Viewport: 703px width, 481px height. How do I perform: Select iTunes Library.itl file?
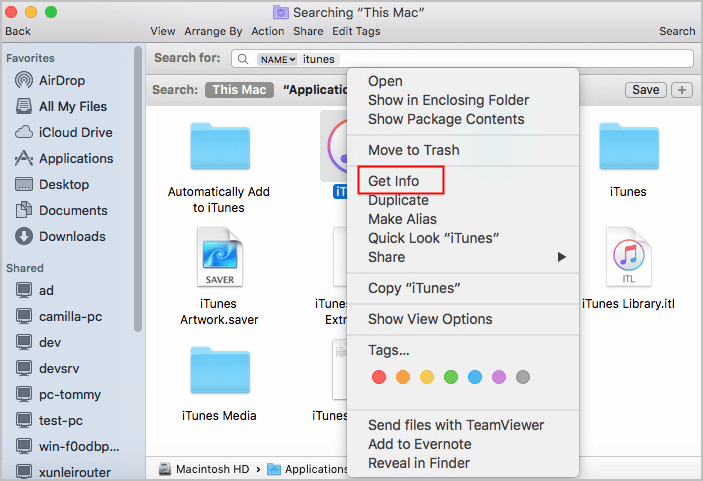[x=629, y=269]
